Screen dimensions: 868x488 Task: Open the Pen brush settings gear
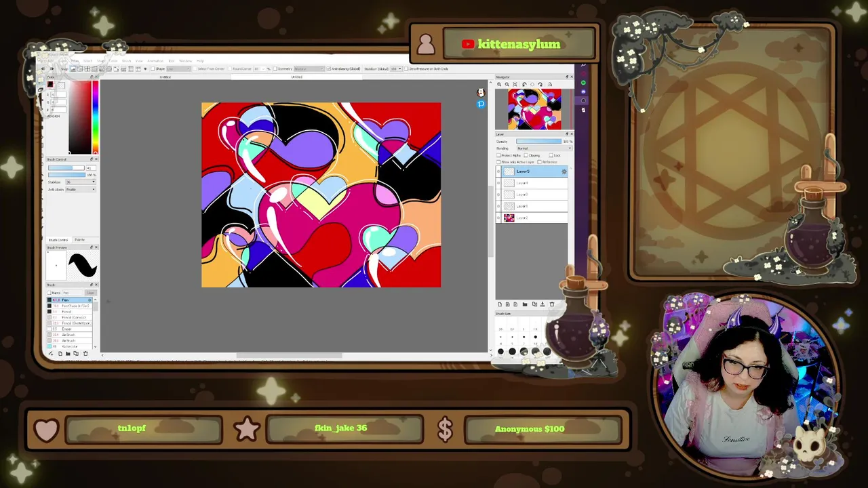tap(90, 300)
